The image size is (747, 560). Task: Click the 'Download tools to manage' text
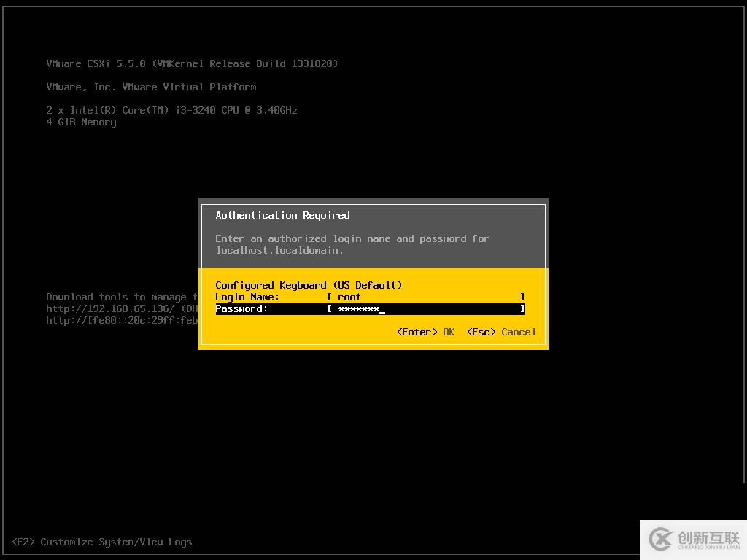116,297
